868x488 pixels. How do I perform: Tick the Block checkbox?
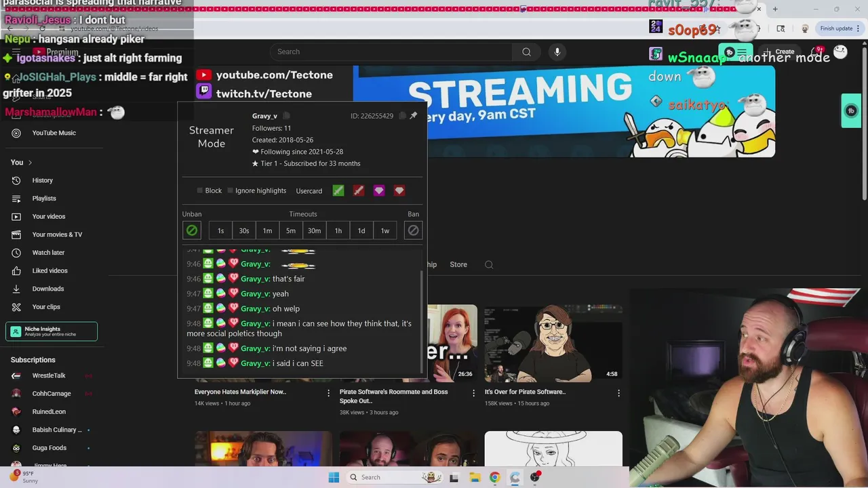pyautogui.click(x=199, y=190)
